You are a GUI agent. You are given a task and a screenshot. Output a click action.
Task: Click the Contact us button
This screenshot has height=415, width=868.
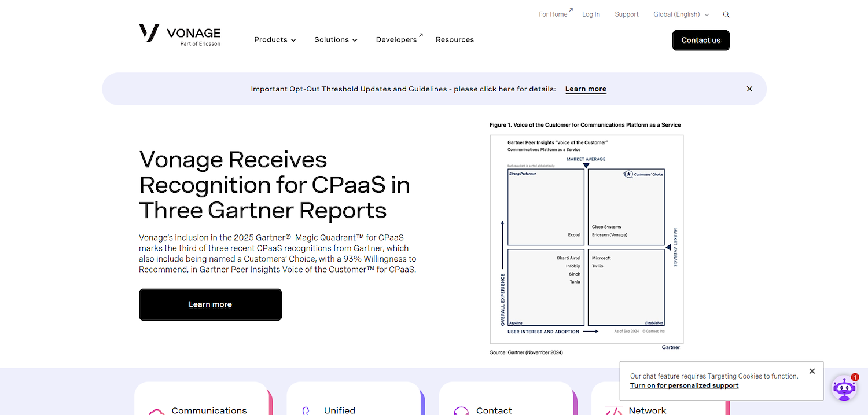coord(701,41)
